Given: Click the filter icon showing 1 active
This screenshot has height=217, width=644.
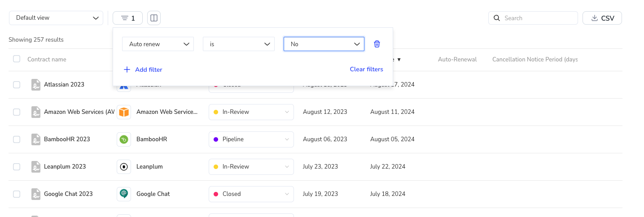Looking at the screenshot, I should (x=128, y=18).
